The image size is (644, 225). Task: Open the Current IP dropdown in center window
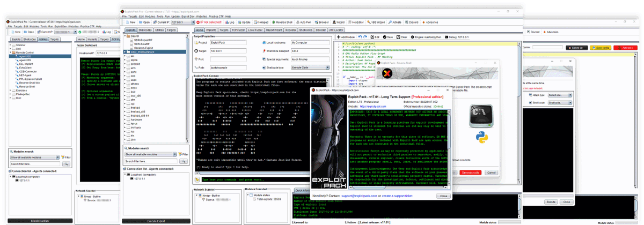pos(184,22)
